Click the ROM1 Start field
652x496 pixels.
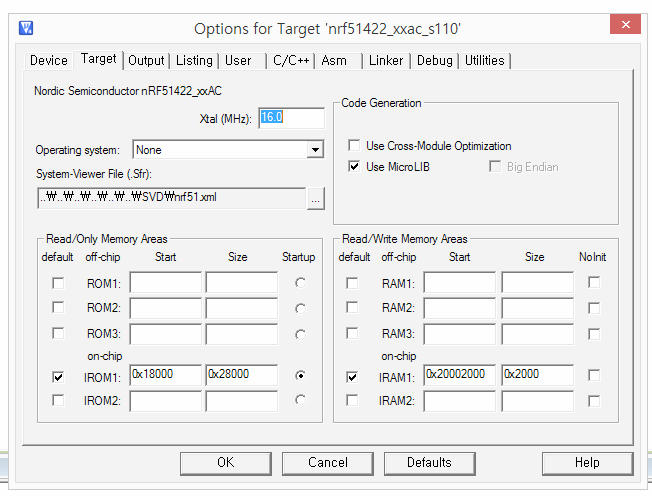[165, 282]
